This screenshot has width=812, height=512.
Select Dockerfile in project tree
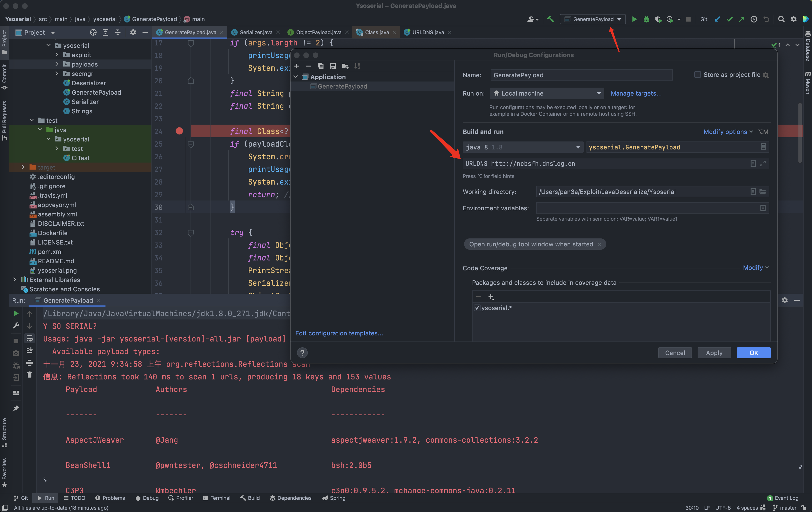click(x=52, y=233)
